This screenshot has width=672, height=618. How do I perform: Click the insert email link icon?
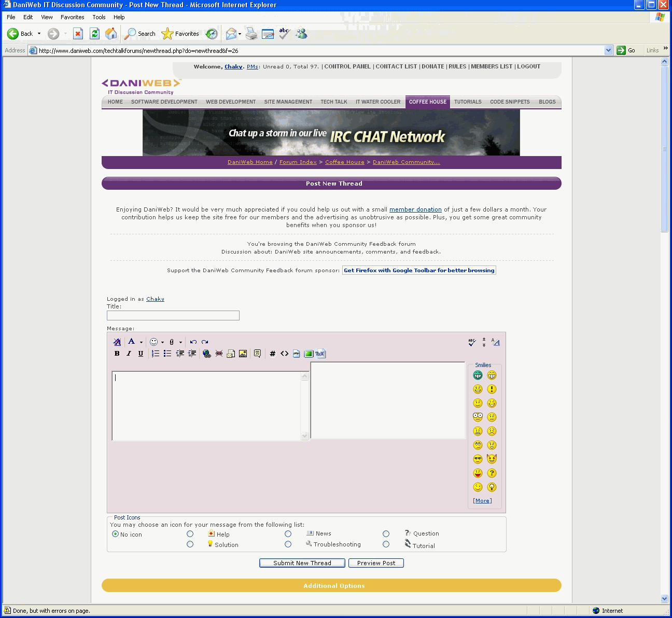(x=231, y=354)
